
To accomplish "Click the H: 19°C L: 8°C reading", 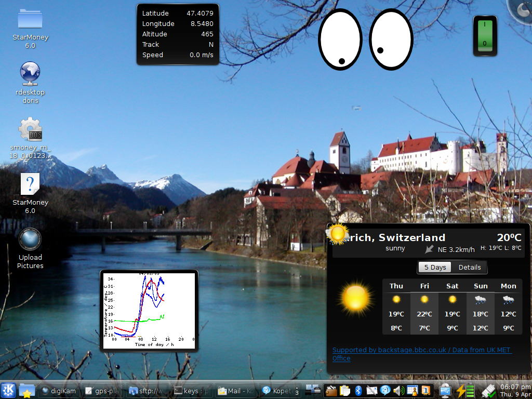I will click(501, 248).
